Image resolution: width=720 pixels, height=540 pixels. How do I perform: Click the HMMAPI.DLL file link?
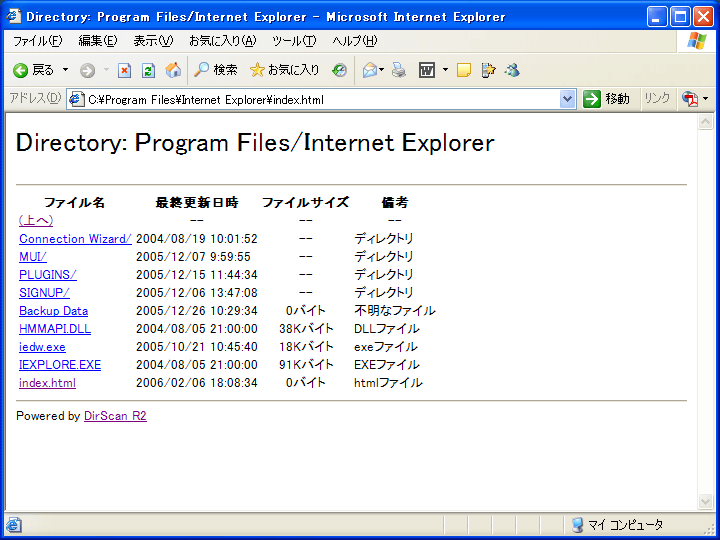(x=55, y=329)
